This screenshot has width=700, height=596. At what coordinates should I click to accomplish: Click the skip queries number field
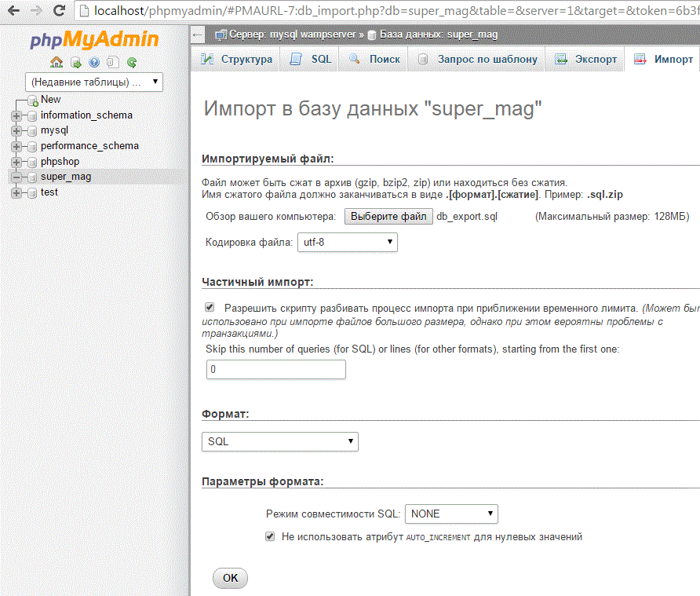tap(275, 369)
